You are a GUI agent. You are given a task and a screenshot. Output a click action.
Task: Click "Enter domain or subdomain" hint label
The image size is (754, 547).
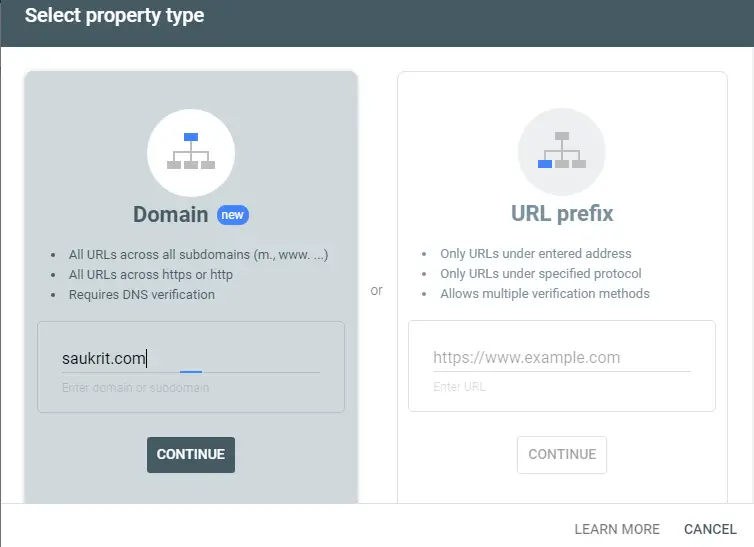tap(136, 387)
